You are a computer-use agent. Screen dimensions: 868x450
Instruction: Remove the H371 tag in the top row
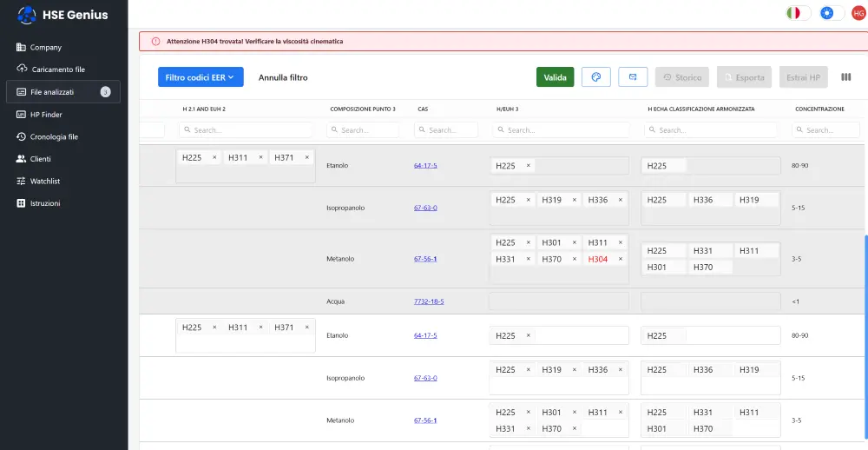coord(306,157)
